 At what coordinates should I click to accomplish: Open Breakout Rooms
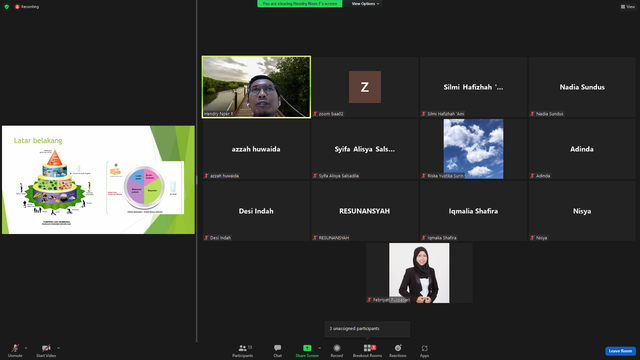point(367,350)
